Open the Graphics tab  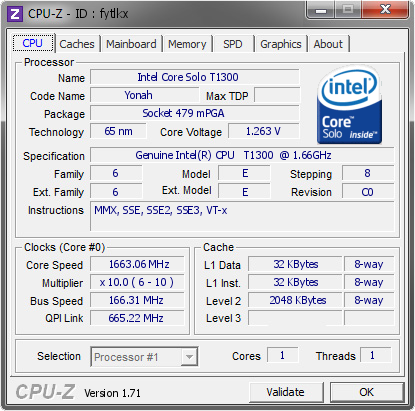point(281,44)
